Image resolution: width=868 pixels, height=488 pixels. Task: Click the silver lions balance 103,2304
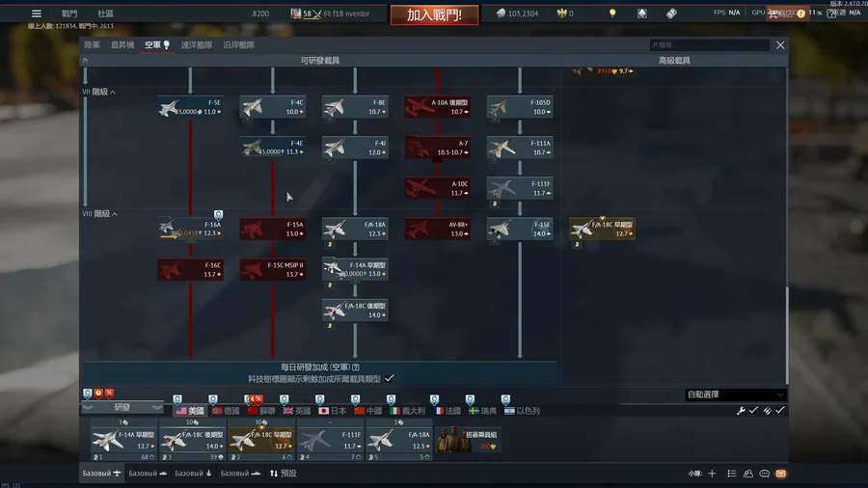tap(517, 14)
